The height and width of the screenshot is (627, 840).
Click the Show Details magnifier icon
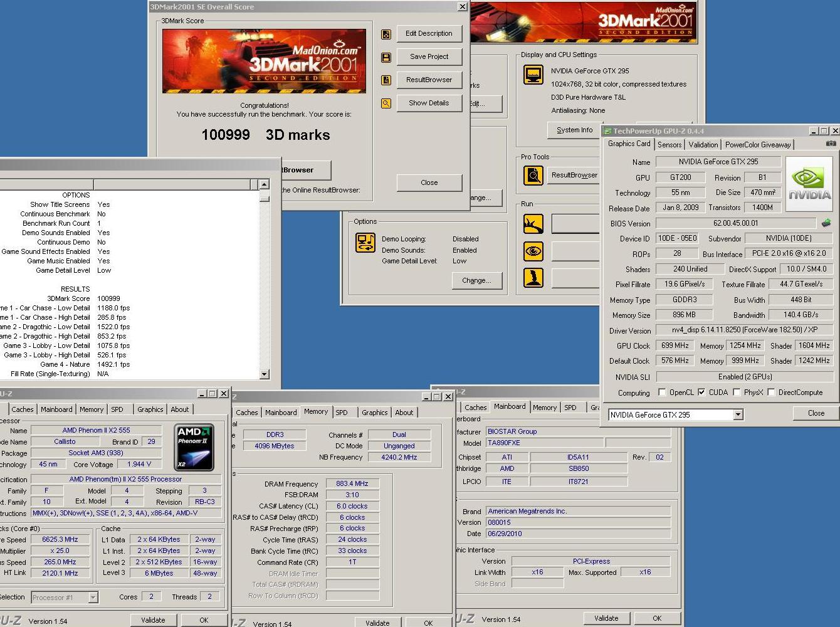(386, 103)
